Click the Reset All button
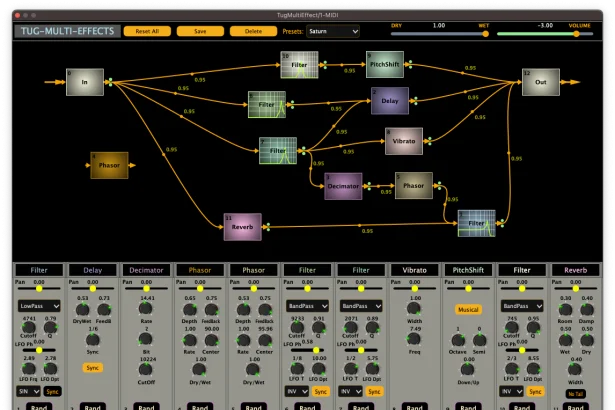The height and width of the screenshot is (410, 615). [x=146, y=31]
